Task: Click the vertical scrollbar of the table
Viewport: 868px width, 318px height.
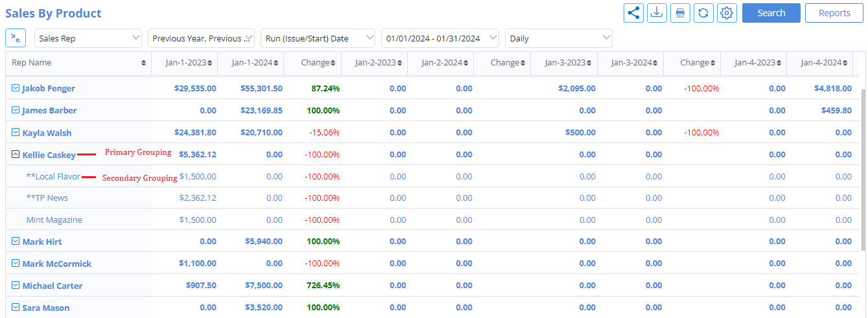Action: point(863,170)
